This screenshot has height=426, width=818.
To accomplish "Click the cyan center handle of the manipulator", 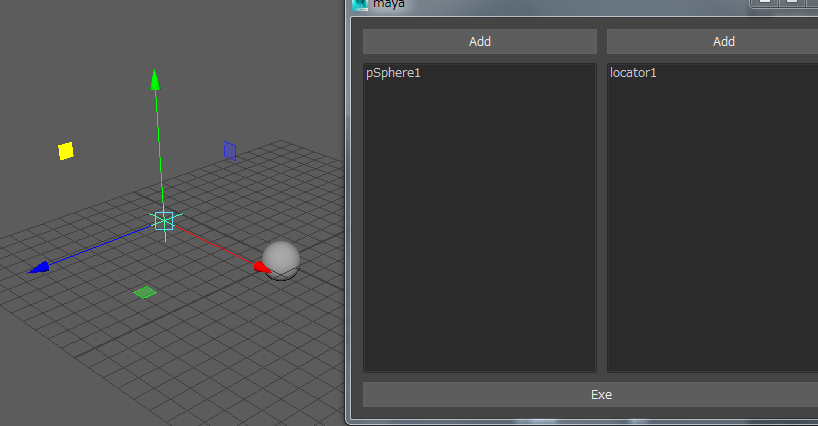I will 164,221.
